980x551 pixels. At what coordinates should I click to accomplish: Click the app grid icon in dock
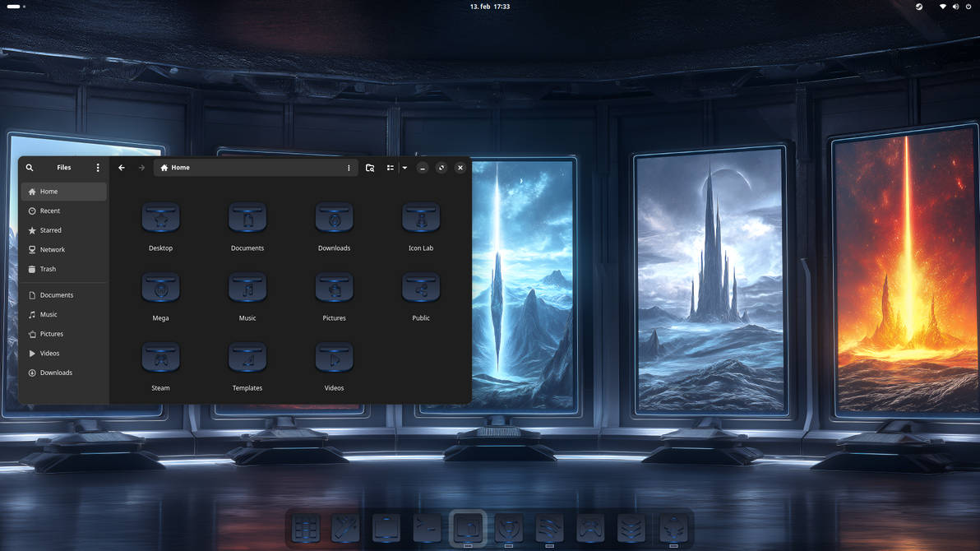(306, 529)
